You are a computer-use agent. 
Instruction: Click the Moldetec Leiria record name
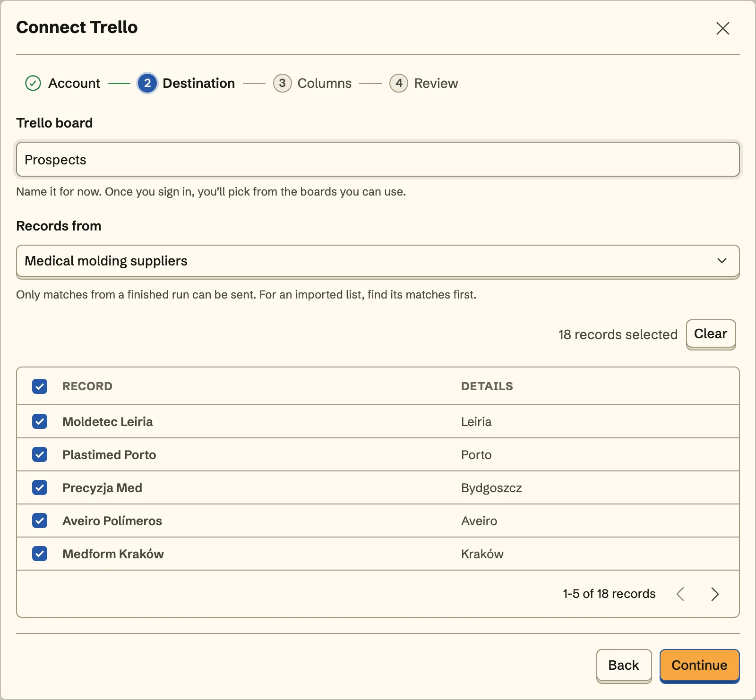pyautogui.click(x=108, y=421)
